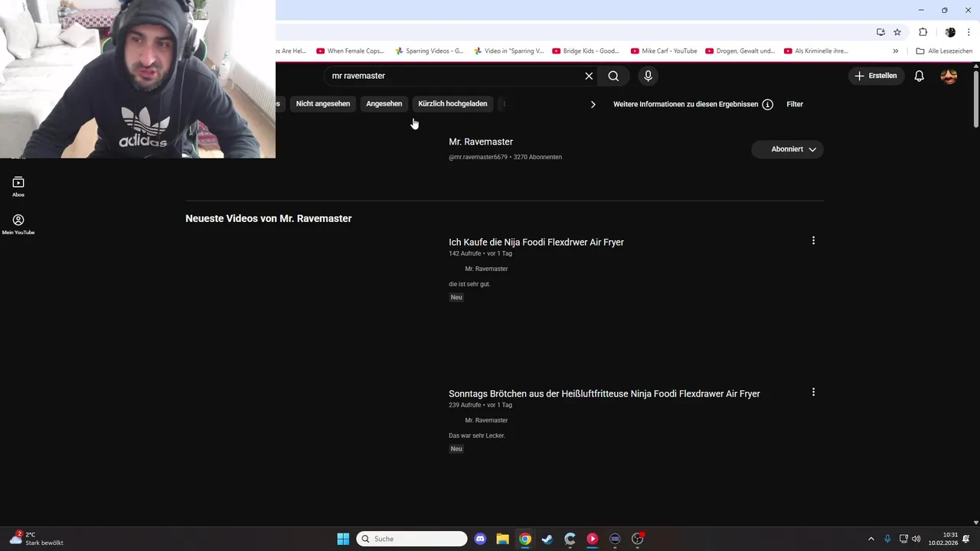Screen dimensions: 980x551
Task: Click the Neu badge under Sonntags Brötchen video
Action: [x=456, y=448]
